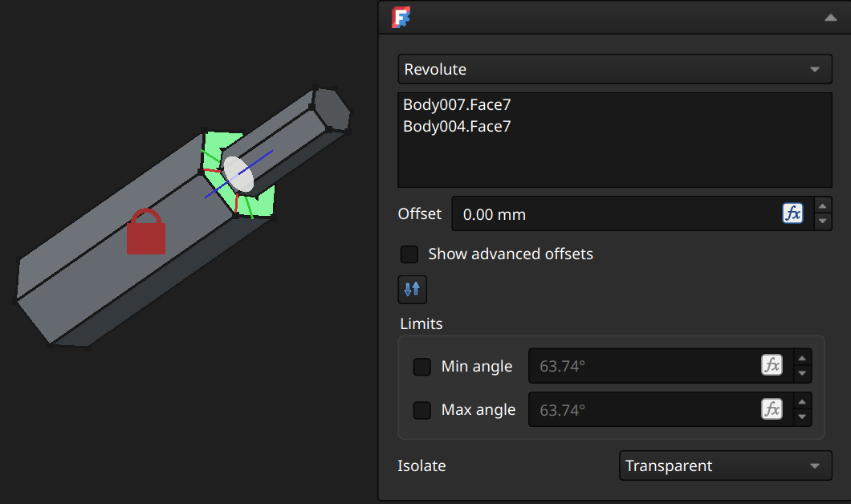Increase Max angle with up stepper
This screenshot has height=504, width=851.
(x=802, y=402)
